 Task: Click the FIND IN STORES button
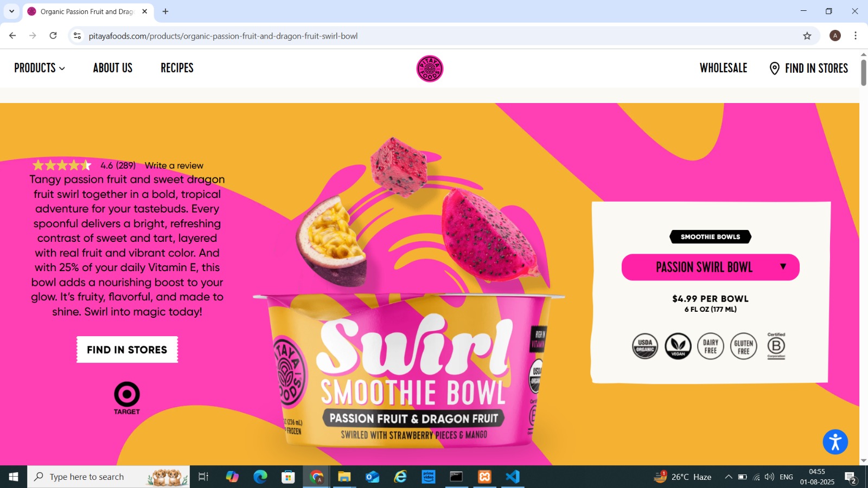point(127,350)
